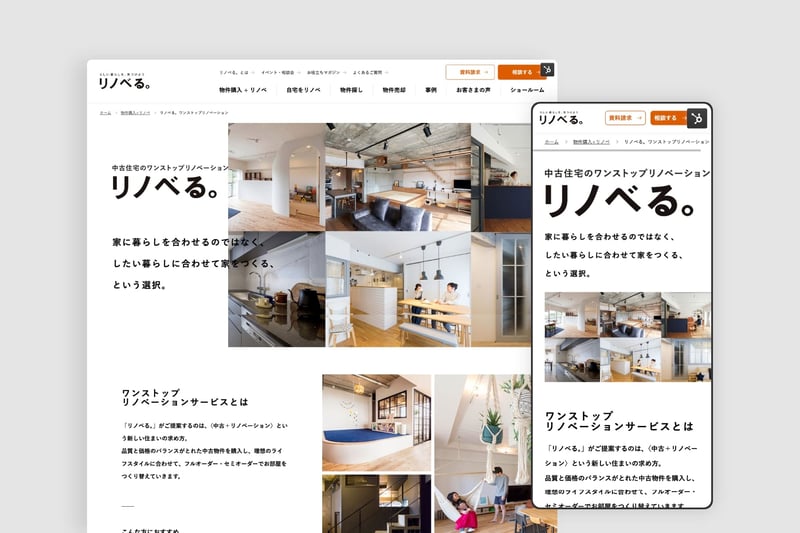Viewport: 800px width, 533px height.
Task: Click the リノベる。 logo in desktop header
Action: coord(124,81)
